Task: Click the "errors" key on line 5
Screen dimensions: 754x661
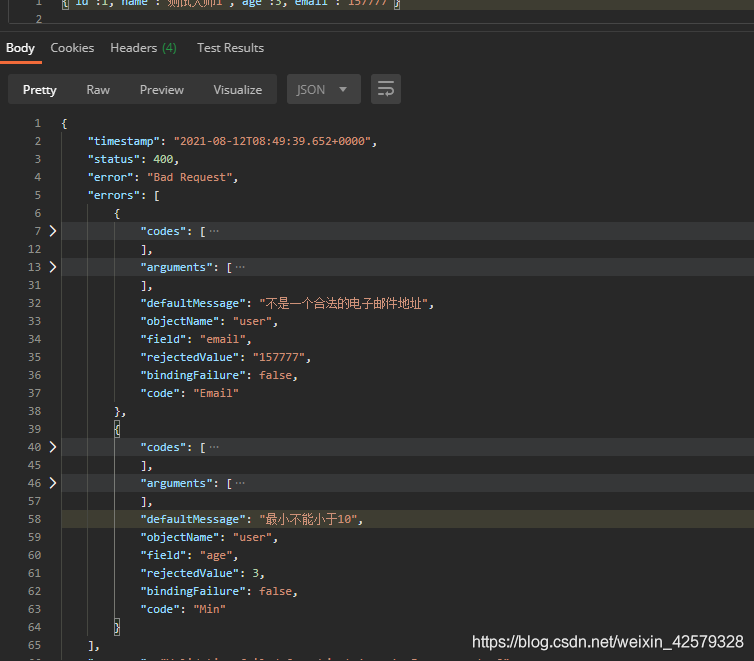Action: [113, 195]
